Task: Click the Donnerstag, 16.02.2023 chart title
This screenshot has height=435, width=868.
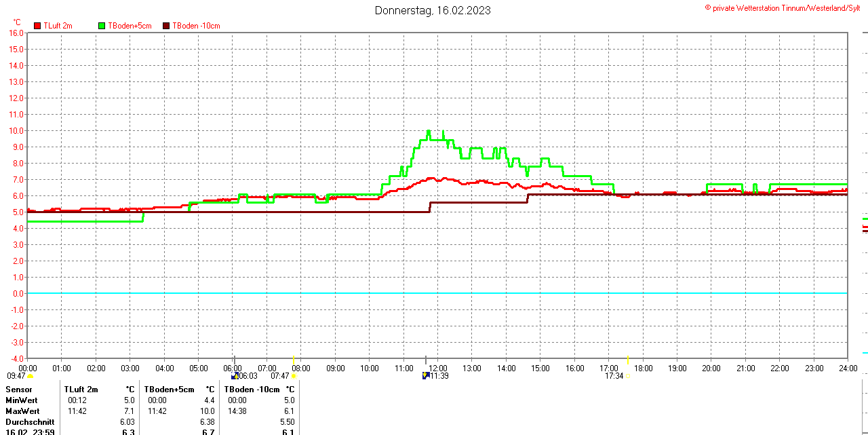Action: 433,10
